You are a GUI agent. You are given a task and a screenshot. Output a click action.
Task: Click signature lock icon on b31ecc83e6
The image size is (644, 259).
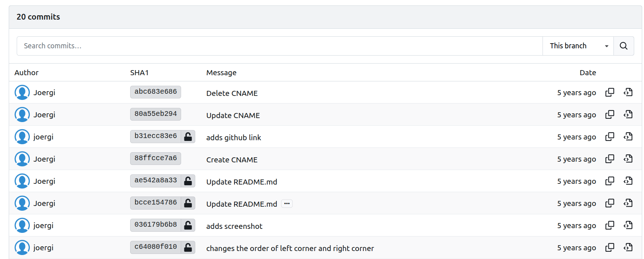[x=188, y=137]
